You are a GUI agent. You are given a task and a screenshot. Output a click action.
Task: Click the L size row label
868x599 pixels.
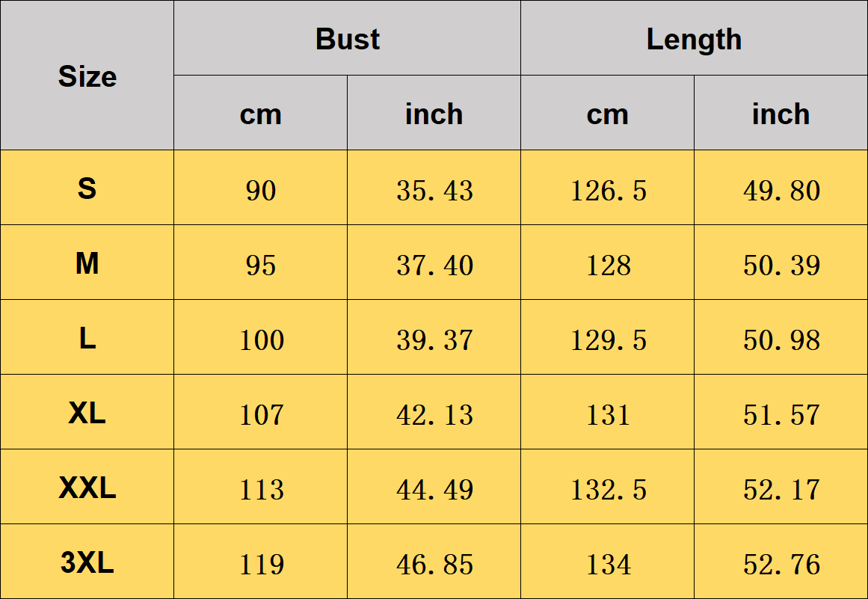pyautogui.click(x=87, y=338)
